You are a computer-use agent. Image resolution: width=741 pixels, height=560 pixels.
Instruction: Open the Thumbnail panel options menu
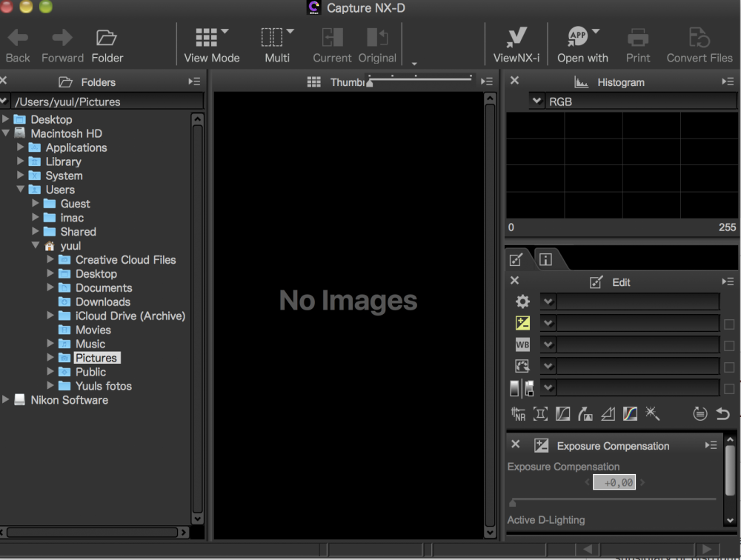[x=487, y=81]
